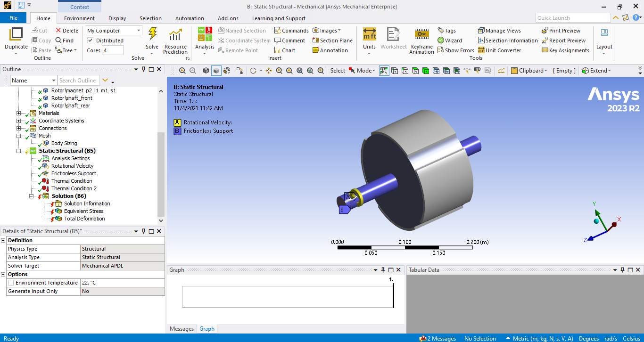Open the Mode selection dropdown
Screen dimensions: 644x342
(x=362, y=71)
